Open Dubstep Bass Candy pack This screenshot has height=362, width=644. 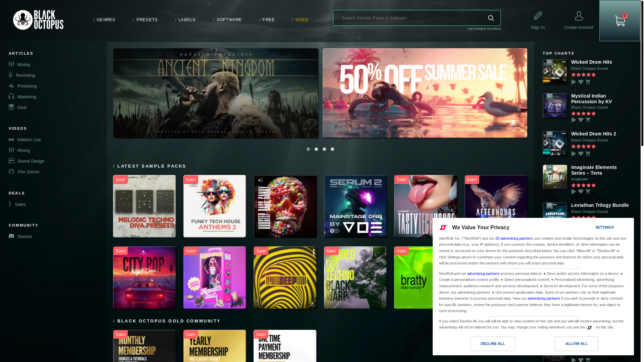(x=285, y=206)
